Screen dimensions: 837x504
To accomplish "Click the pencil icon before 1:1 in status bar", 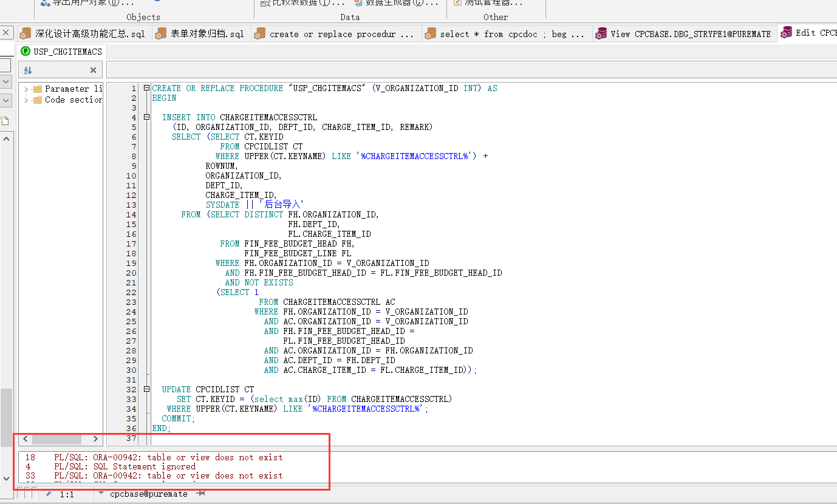I will (x=49, y=494).
